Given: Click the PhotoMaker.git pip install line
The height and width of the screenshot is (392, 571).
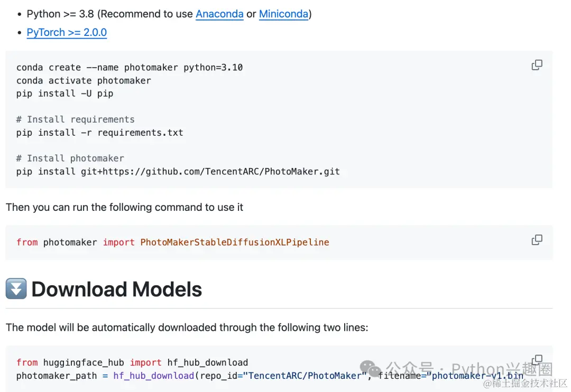Looking at the screenshot, I should pyautogui.click(x=178, y=172).
